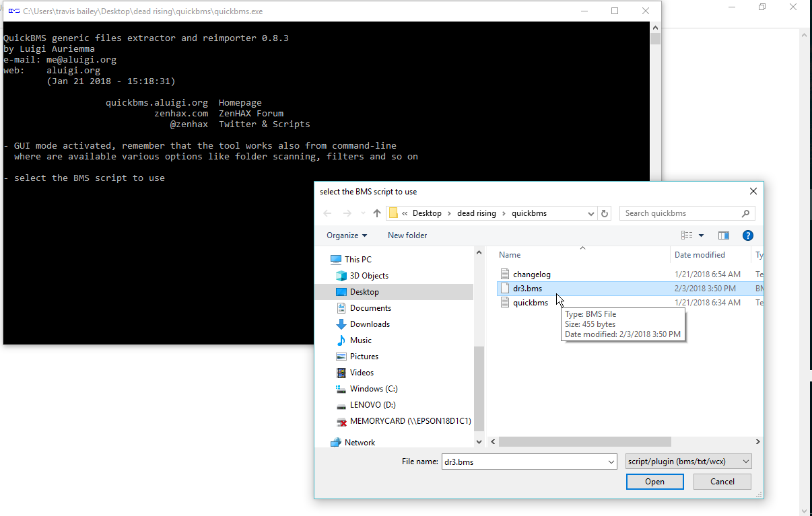Click the Videos film icon

click(341, 373)
